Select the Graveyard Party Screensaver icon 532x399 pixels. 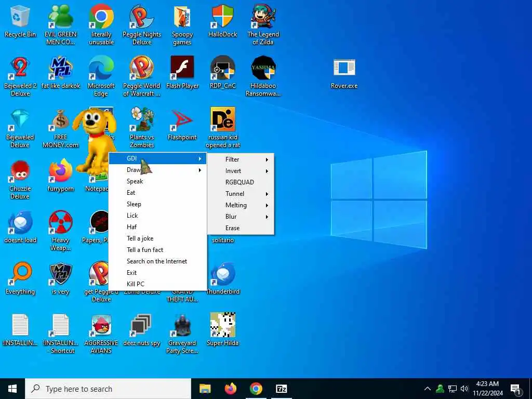coord(182,325)
